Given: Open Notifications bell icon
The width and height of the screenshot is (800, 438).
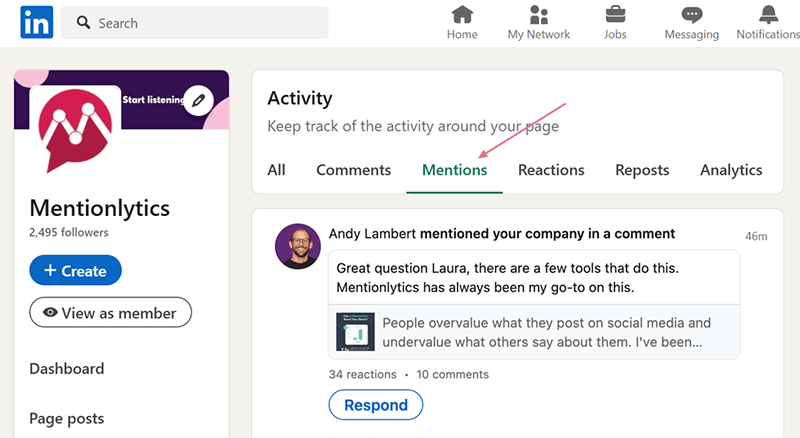Looking at the screenshot, I should click(768, 14).
